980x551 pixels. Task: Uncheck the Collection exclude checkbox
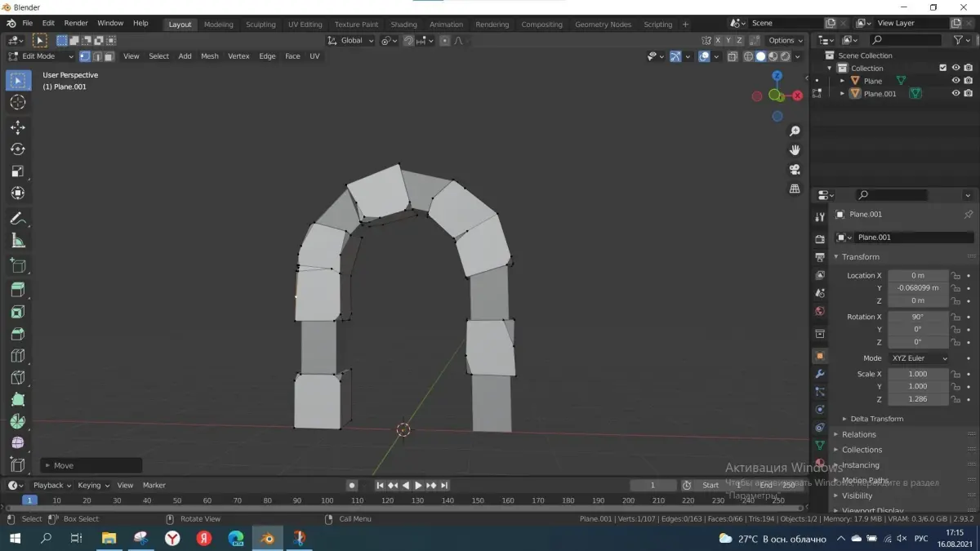(x=943, y=68)
